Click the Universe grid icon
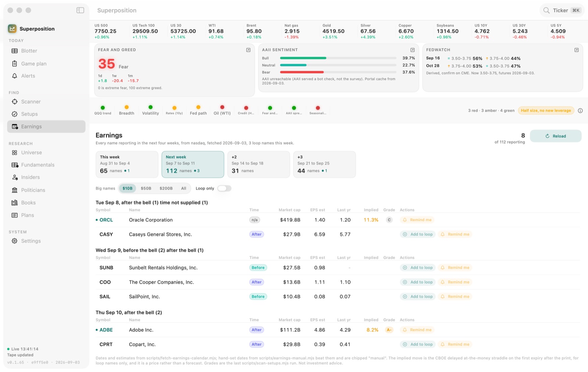This screenshot has width=588, height=372. click(x=15, y=153)
